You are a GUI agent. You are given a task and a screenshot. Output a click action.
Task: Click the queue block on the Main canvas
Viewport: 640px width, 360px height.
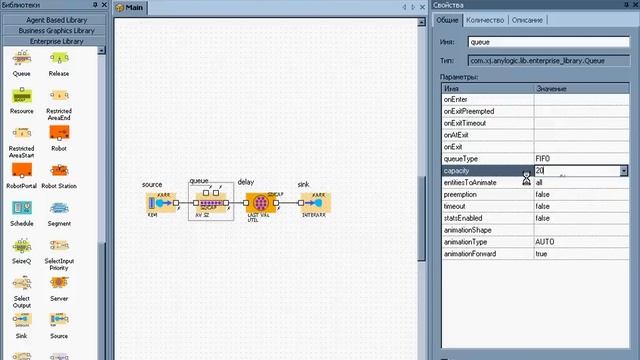211,203
